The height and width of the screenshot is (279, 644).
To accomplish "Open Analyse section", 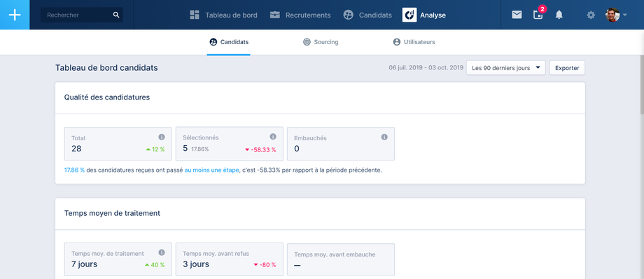I will 424,15.
